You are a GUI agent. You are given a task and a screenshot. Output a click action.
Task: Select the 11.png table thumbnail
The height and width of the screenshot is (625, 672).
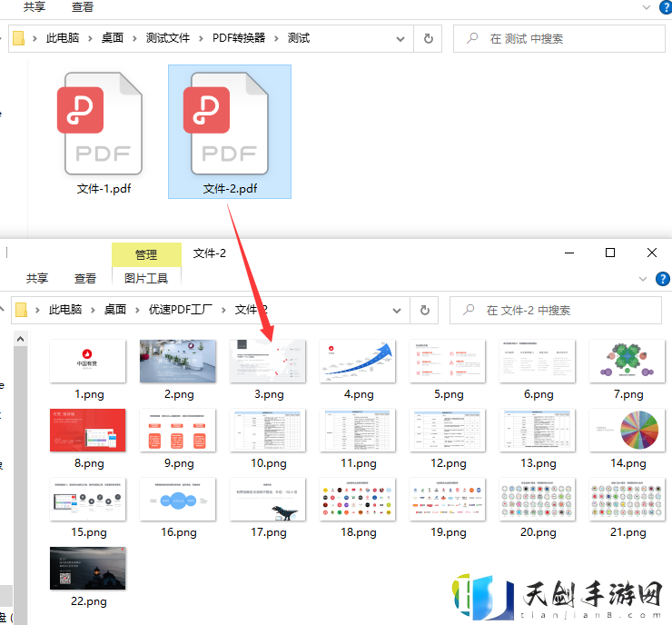358,430
